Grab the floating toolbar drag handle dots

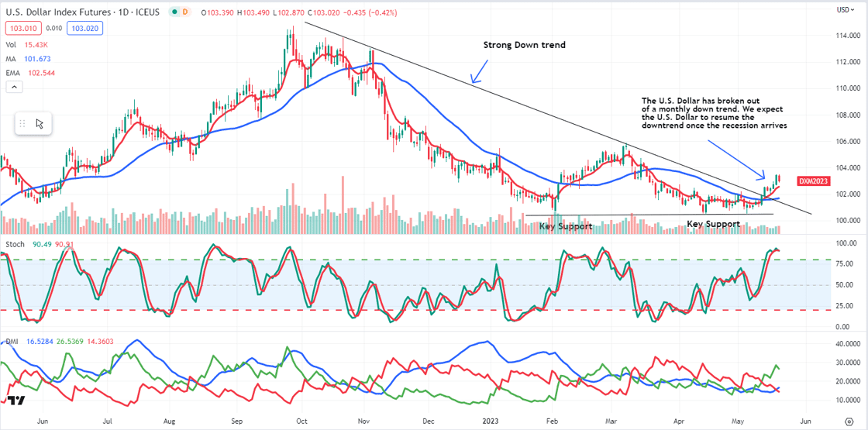22,123
